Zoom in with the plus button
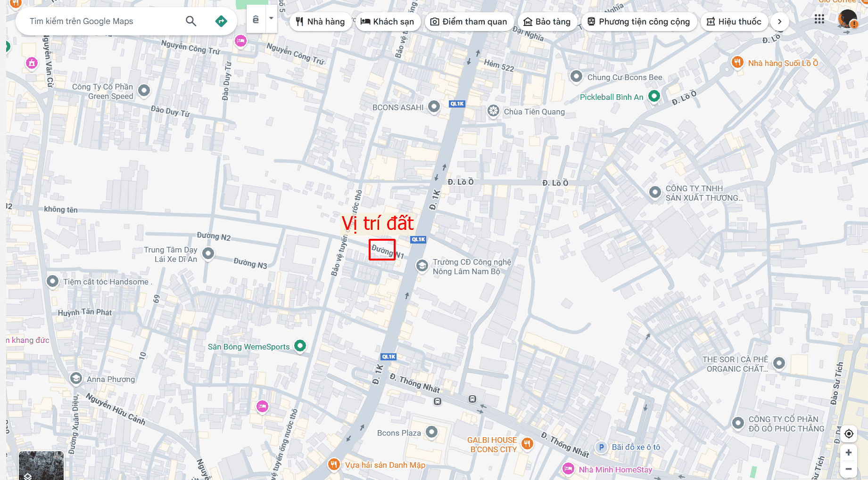Screen dimensions: 868x480 (849, 453)
